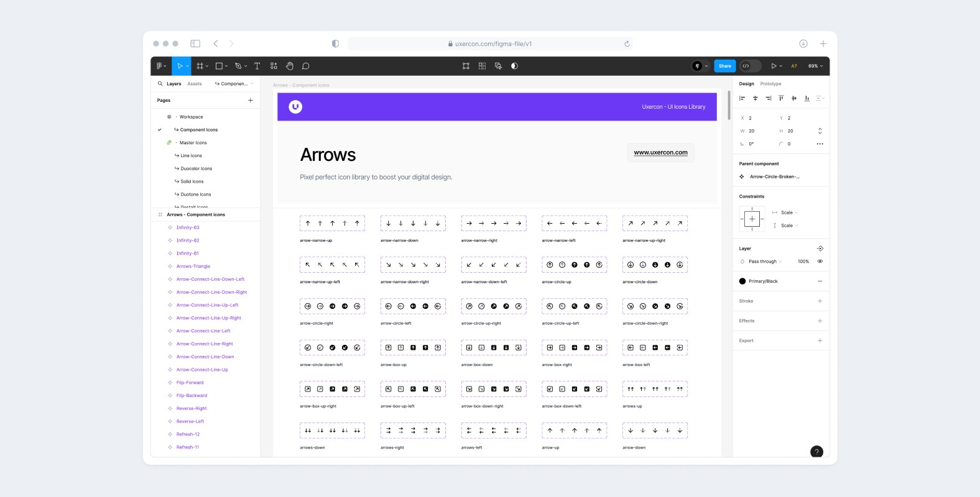980x497 pixels.
Task: Open more options three-dots in Design panel
Action: pos(820,144)
